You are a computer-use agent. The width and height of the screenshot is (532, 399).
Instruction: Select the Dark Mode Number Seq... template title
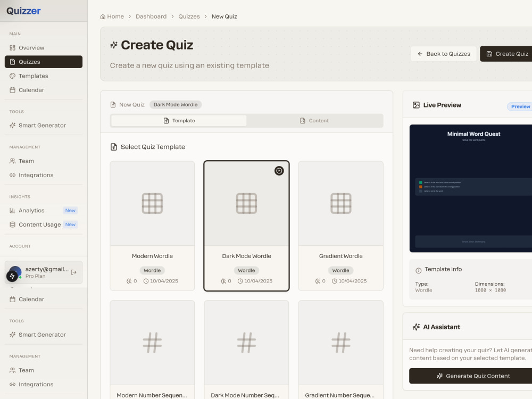coord(245,395)
